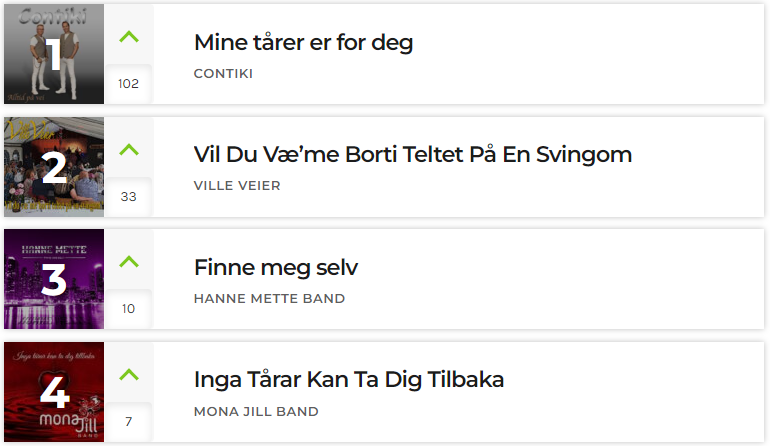Select the MONA JILL BAND artist name
The image size is (770, 446).
pyautogui.click(x=256, y=412)
